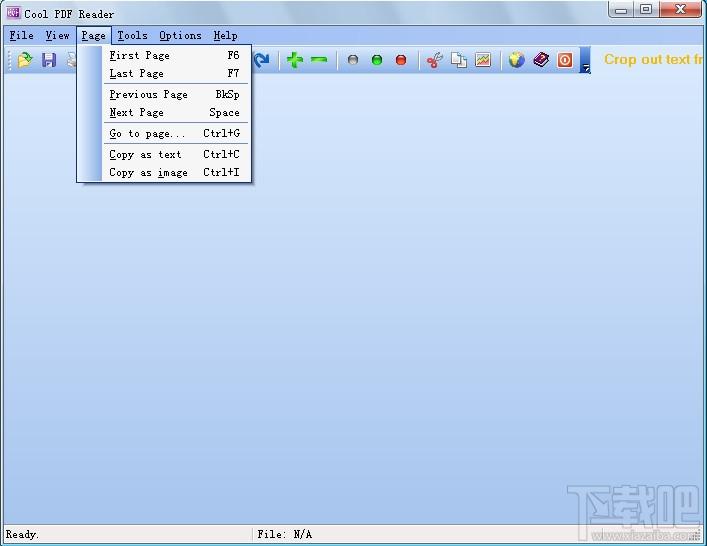Open the File menu
Viewport: 707px width, 546px height.
point(21,35)
